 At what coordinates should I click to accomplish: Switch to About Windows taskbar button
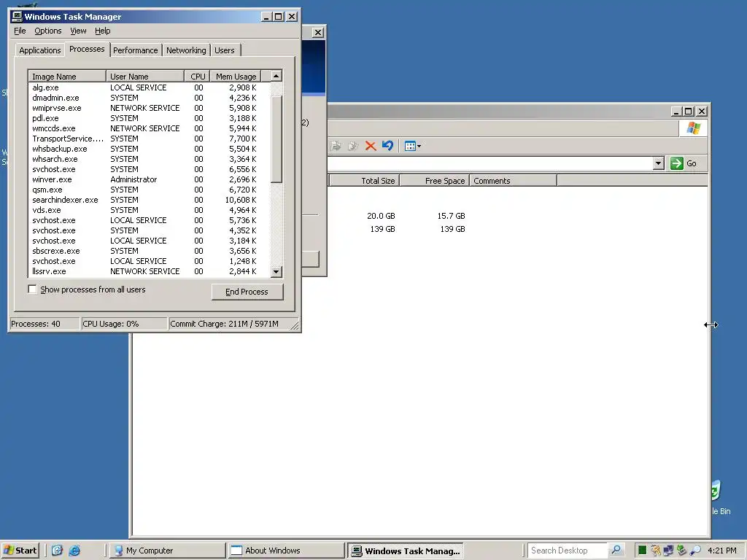click(286, 551)
